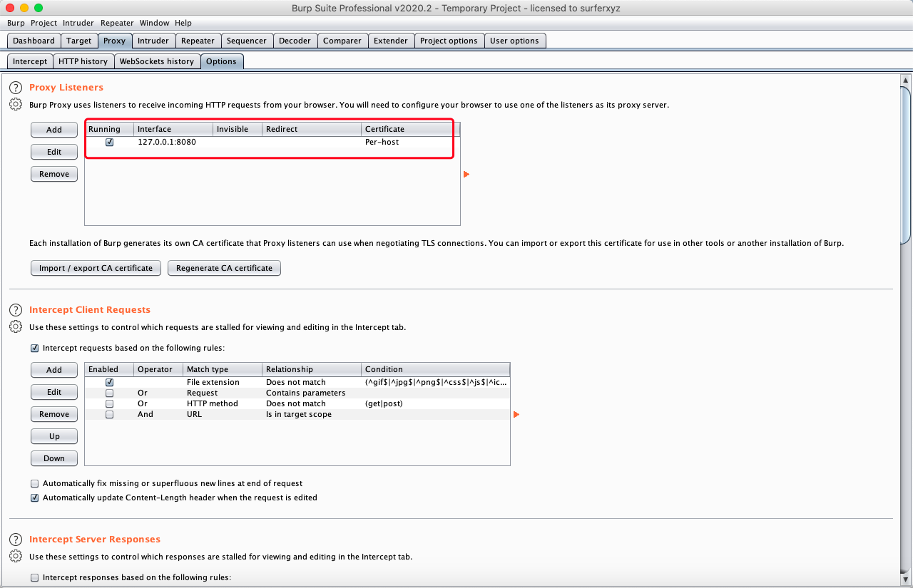913x588 pixels.
Task: Open help for Intercept Client Requests
Action: click(x=16, y=310)
